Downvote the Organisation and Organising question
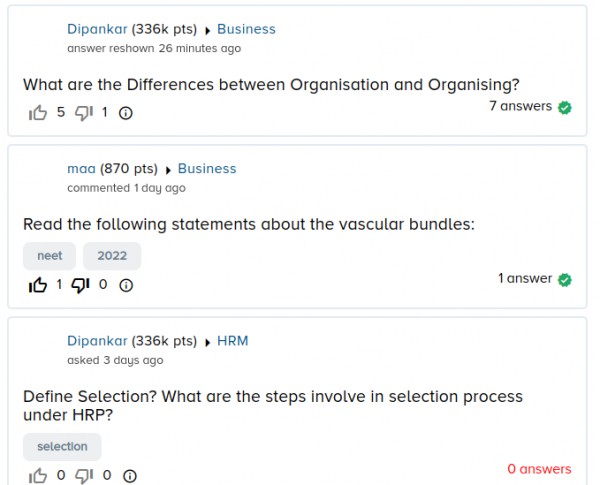The image size is (600, 485). pos(84,113)
